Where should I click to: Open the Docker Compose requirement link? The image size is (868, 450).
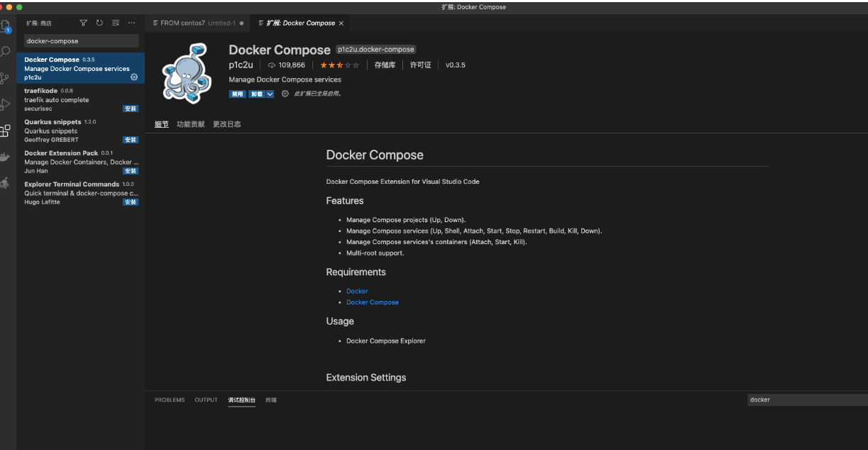pos(373,302)
